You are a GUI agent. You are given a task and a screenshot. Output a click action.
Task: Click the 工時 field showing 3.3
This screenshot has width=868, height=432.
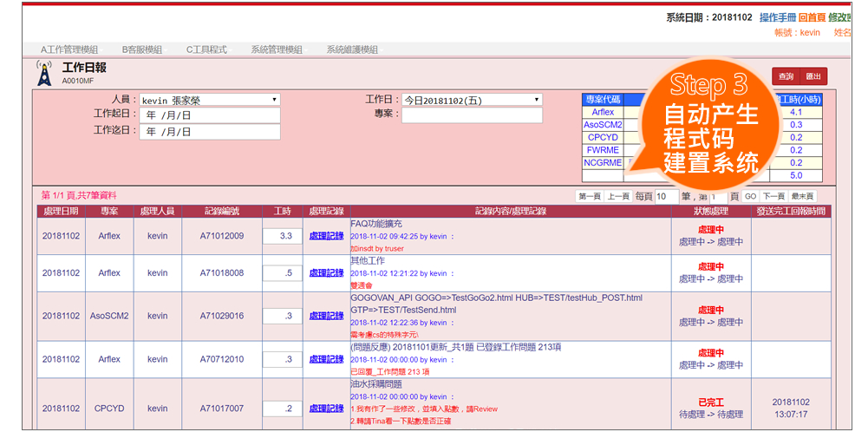coord(282,236)
